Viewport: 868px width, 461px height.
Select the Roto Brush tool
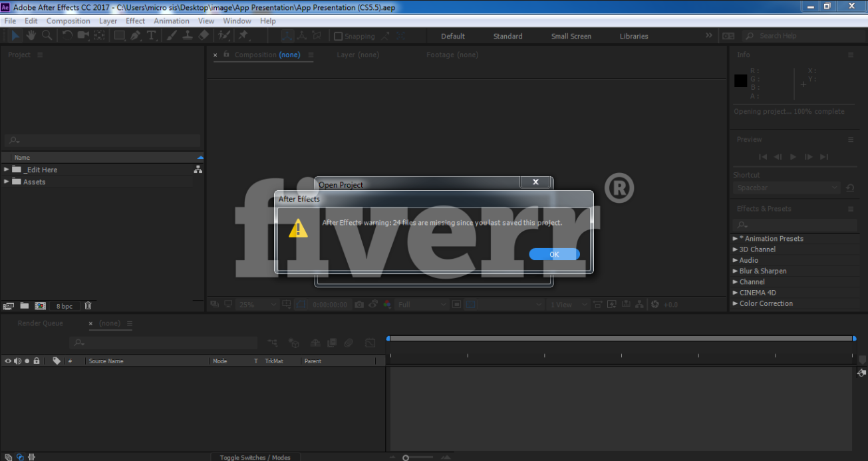pyautogui.click(x=223, y=36)
